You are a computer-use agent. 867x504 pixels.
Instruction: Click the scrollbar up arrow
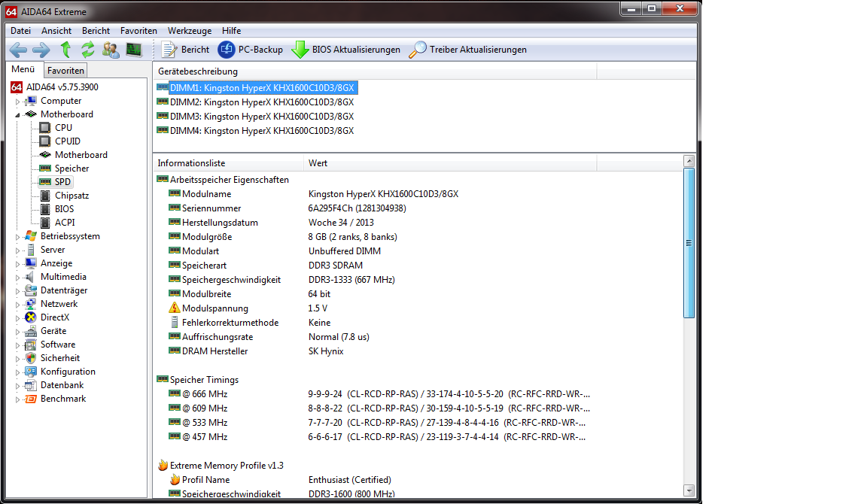coord(689,162)
